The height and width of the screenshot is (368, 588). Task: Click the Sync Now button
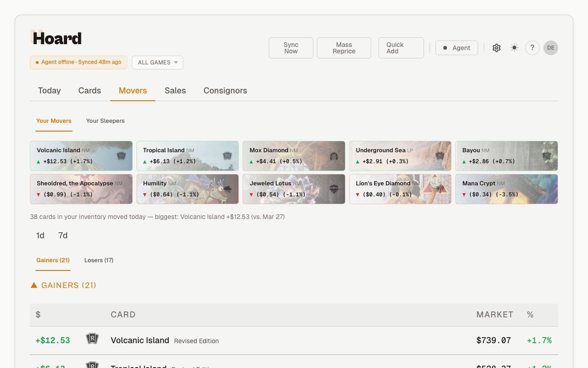pos(291,48)
